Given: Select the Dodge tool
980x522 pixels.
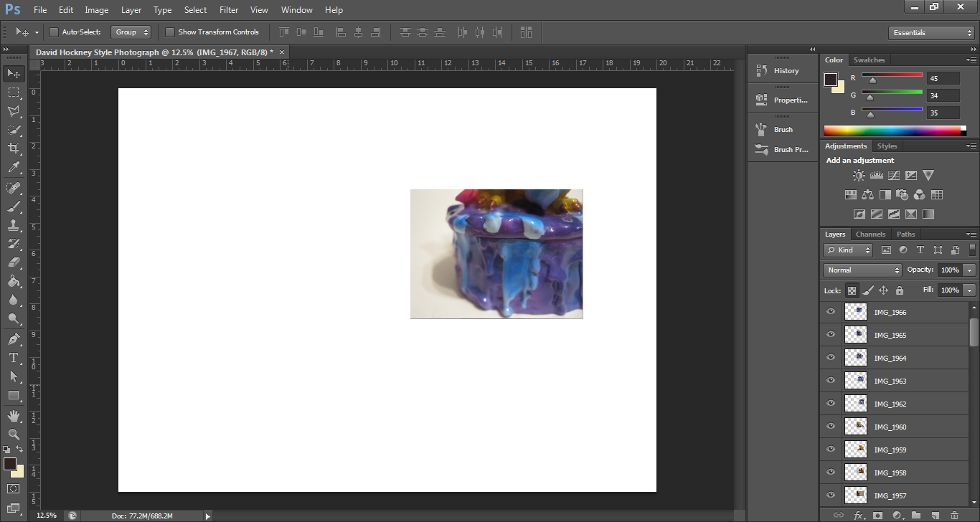Looking at the screenshot, I should (x=14, y=318).
